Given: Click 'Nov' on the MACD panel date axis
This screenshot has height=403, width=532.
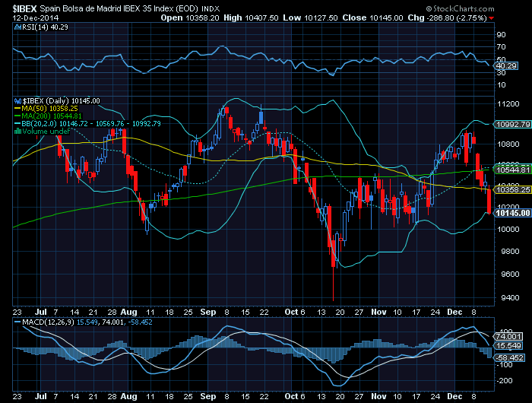Looking at the screenshot, I should click(x=378, y=397).
